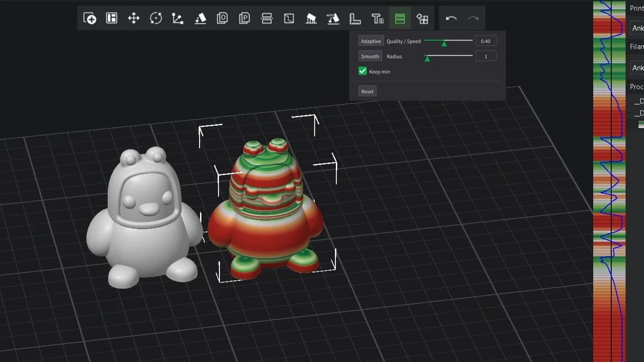Image resolution: width=644 pixels, height=362 pixels.
Task: Click the Copy icon
Action: click(x=222, y=19)
